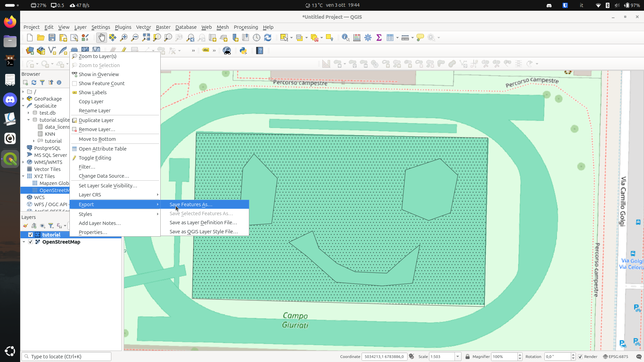This screenshot has width=644, height=362.
Task: Open the Identify Features tool
Action: point(345,38)
